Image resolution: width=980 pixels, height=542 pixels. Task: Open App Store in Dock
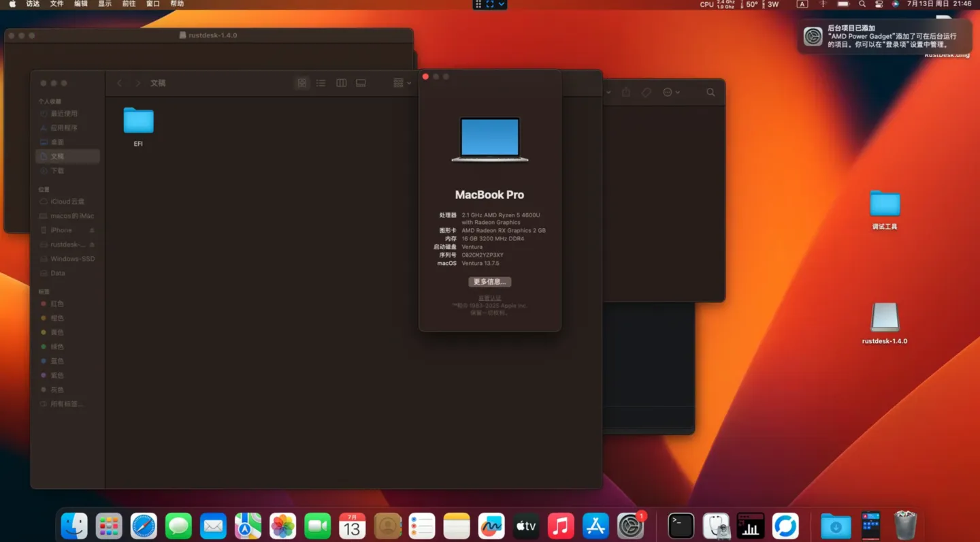point(595,526)
